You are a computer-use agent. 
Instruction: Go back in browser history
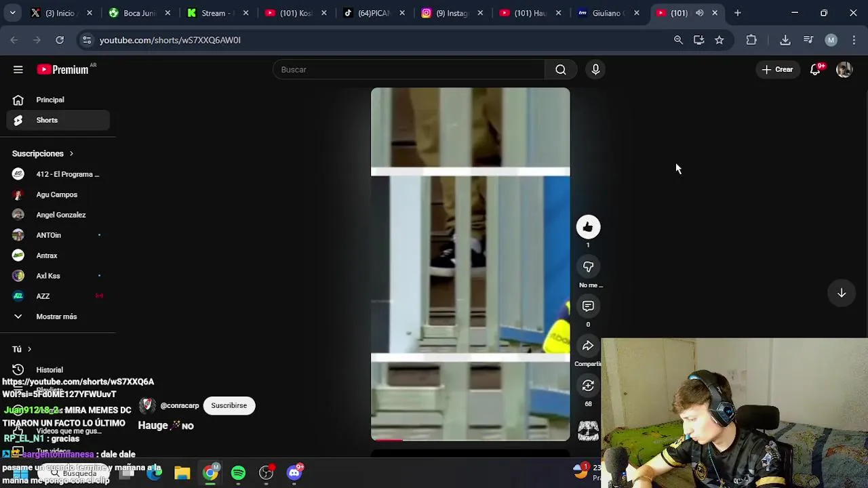14,40
